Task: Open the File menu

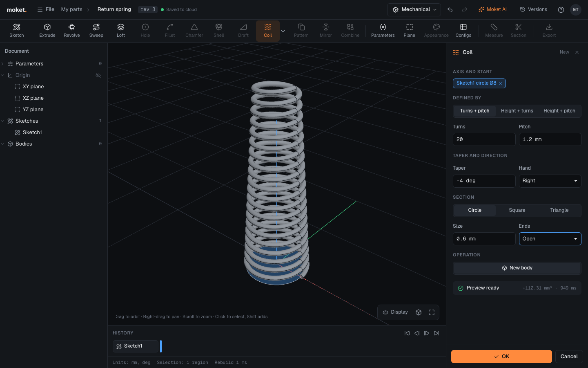Action: [x=46, y=9]
